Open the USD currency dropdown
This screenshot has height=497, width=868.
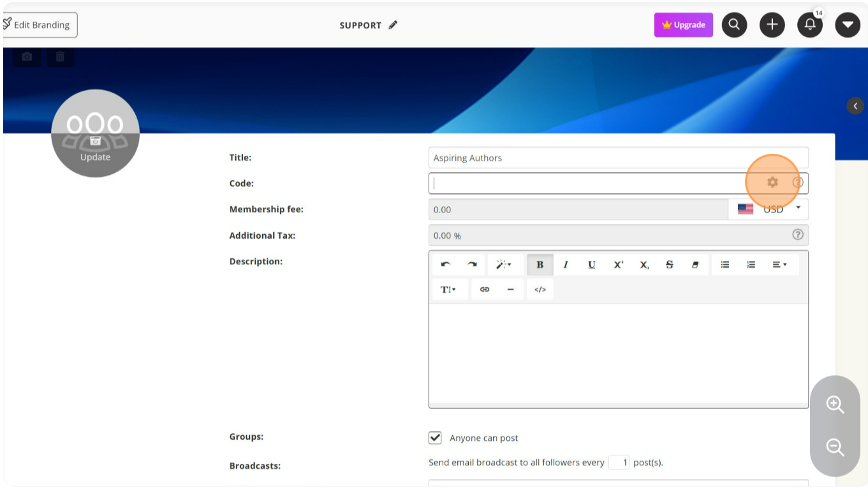click(772, 209)
